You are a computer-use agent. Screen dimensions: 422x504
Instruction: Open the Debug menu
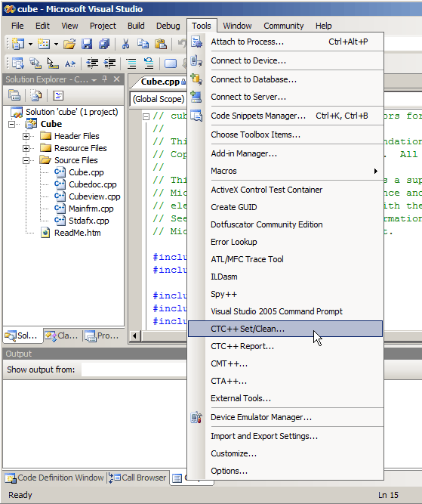click(x=168, y=26)
